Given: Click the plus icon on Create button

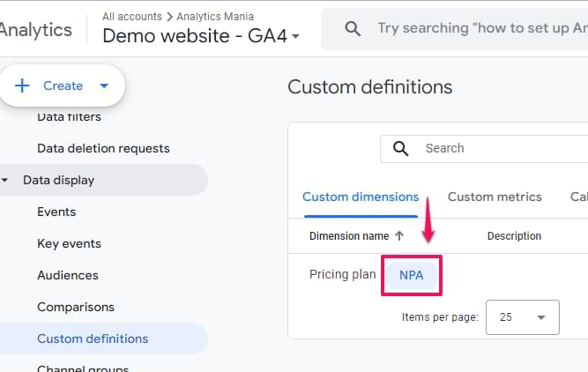Looking at the screenshot, I should [x=22, y=86].
